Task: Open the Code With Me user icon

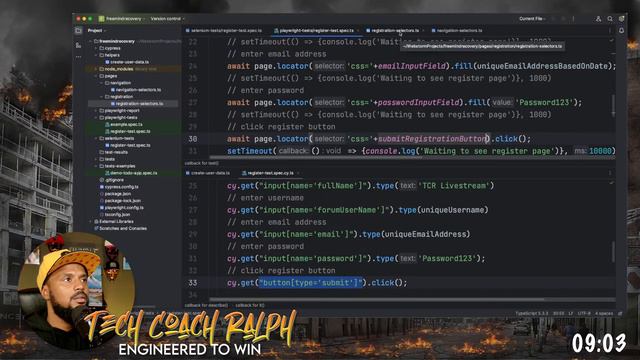Action: (x=598, y=19)
